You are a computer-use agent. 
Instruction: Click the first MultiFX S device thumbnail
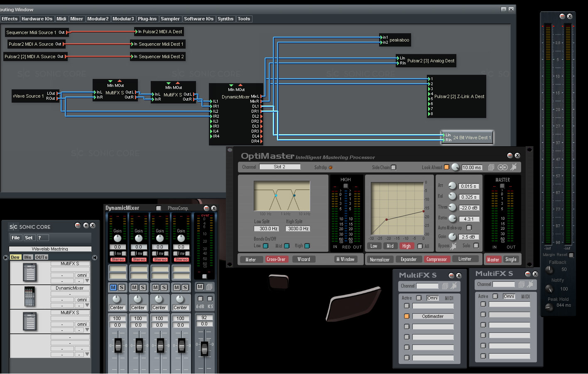click(30, 273)
